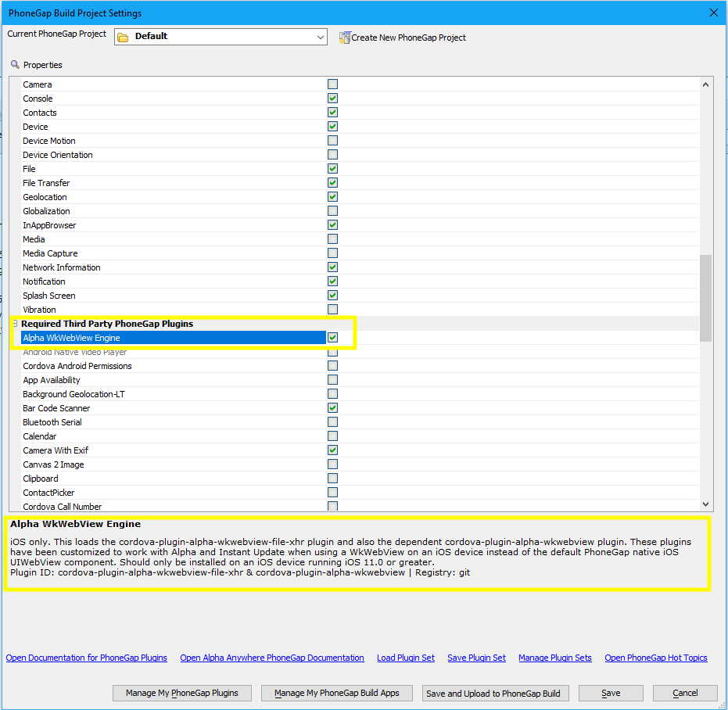
Task: Uncheck the Geolocation checkbox
Action: [x=332, y=196]
